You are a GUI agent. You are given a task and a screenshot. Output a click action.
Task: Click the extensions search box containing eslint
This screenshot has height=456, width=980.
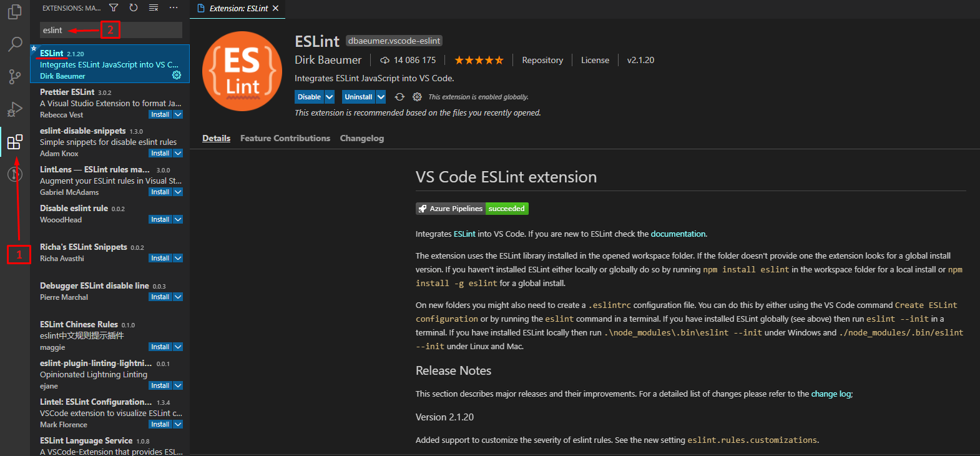tap(111, 30)
